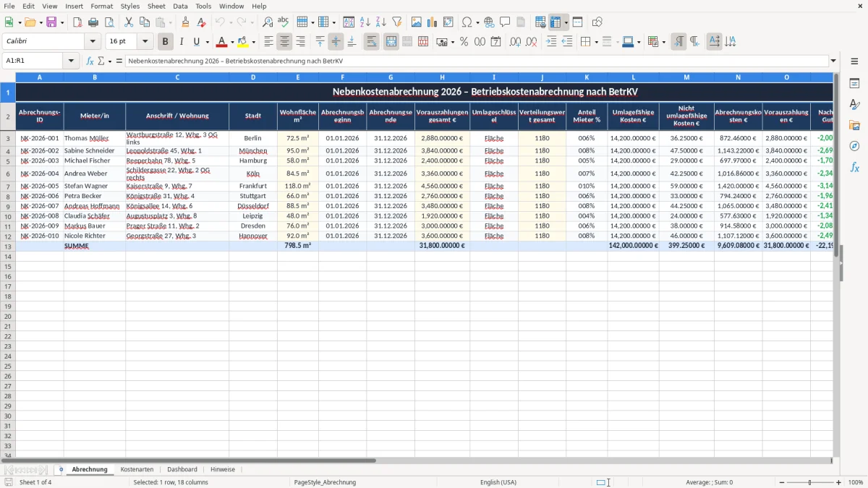Image resolution: width=868 pixels, height=488 pixels.
Task: Click the AutoFilter funnel icon
Action: pyautogui.click(x=396, y=22)
